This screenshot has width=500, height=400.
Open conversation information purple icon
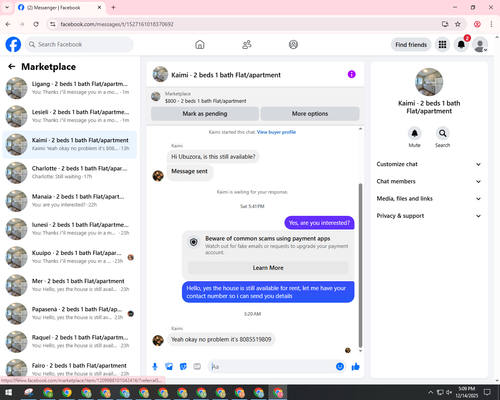(x=352, y=74)
